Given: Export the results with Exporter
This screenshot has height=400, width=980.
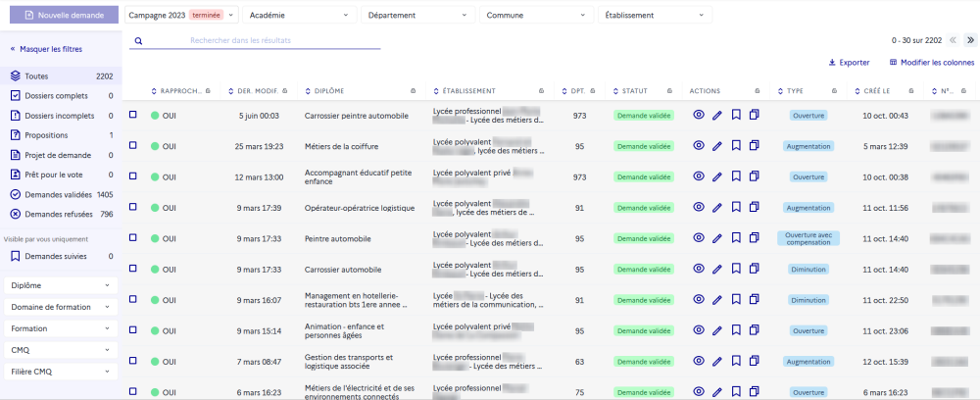Looking at the screenshot, I should pyautogui.click(x=849, y=63).
